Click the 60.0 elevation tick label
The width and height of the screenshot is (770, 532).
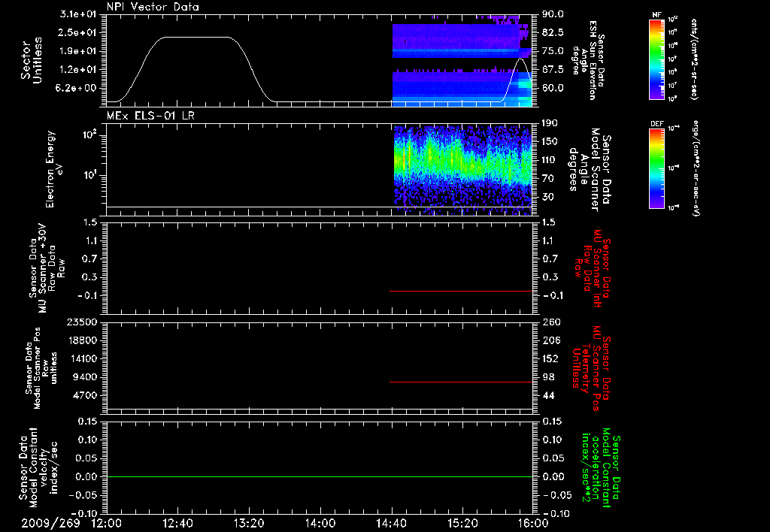point(553,89)
